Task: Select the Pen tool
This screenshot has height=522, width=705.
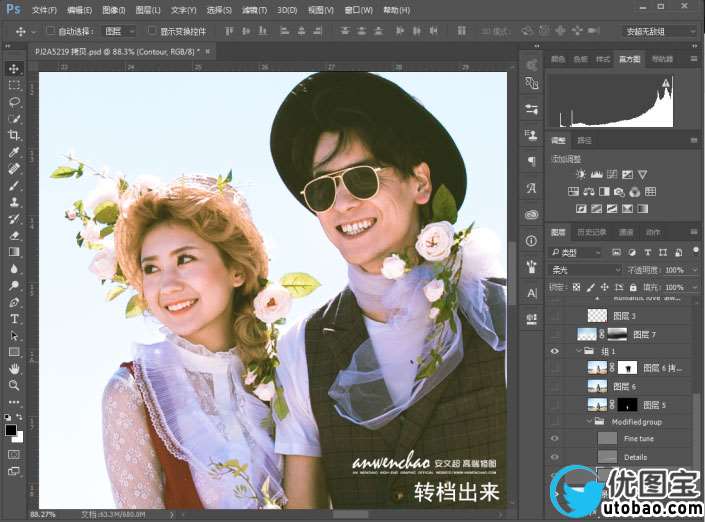Action: click(x=14, y=302)
